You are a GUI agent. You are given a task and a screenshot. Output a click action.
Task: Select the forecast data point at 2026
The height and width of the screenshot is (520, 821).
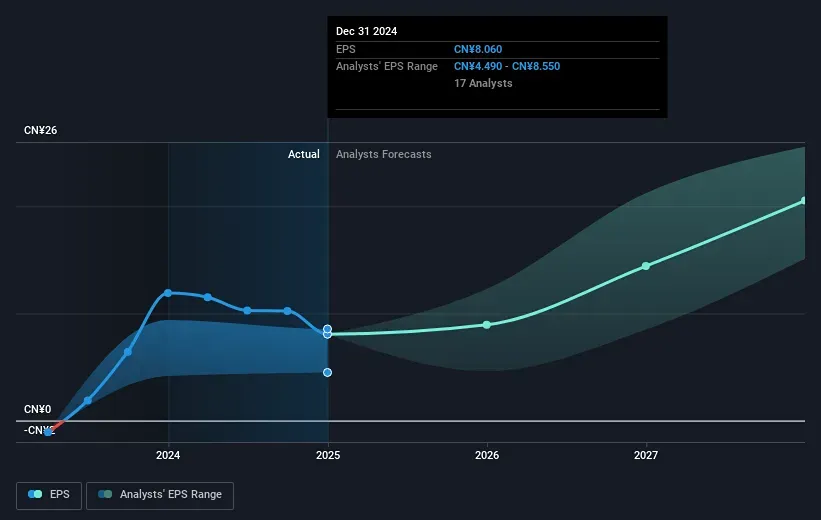pos(487,325)
